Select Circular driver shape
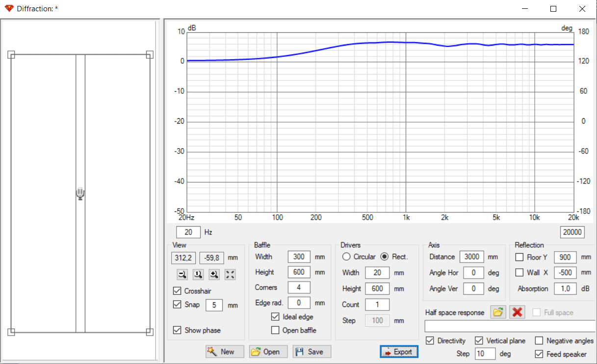This screenshot has height=364, width=597. [346, 257]
